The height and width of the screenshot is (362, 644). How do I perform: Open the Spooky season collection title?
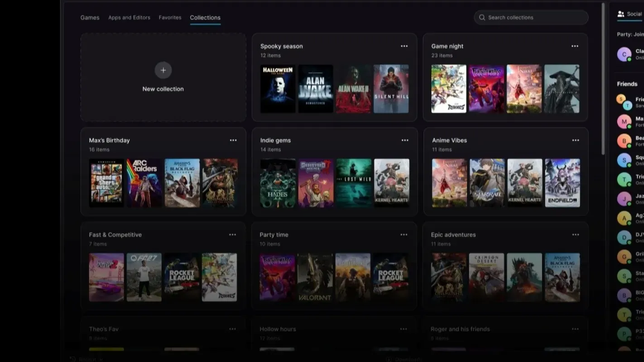pos(282,46)
